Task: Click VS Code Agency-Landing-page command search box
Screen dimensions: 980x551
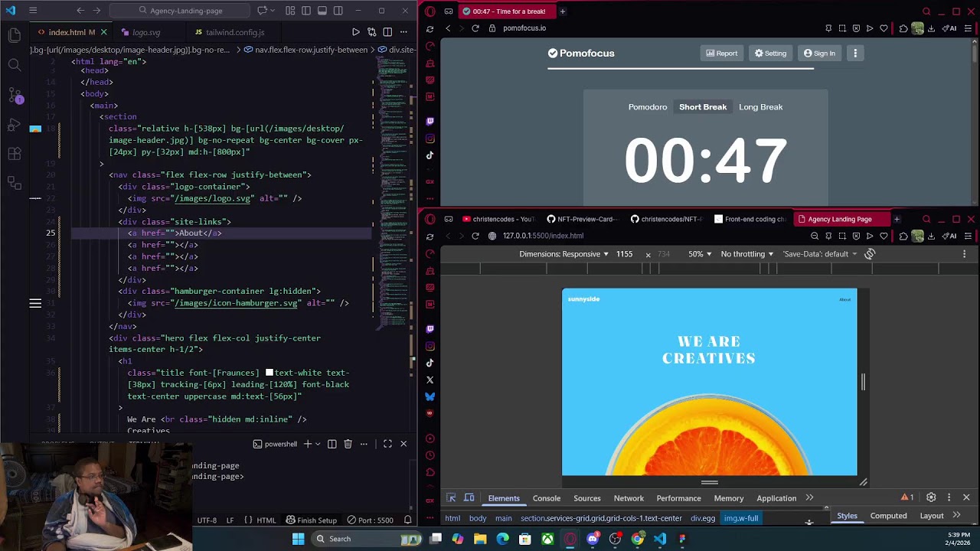Action: 180,11
